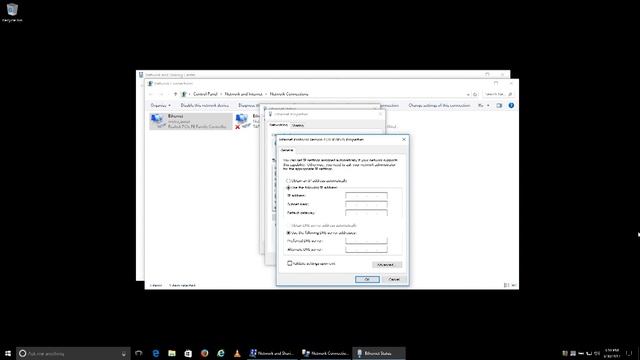Screen dimensions: 640x360
Task: Toggle the preview pane icon
Action: point(499,105)
